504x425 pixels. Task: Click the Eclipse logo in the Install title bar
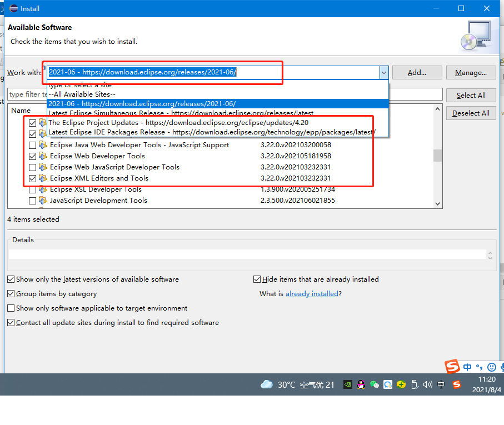pyautogui.click(x=13, y=9)
